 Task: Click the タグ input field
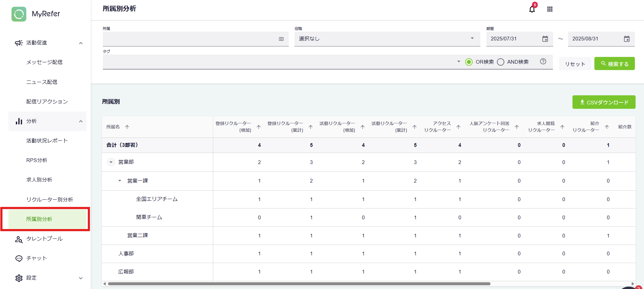point(278,62)
